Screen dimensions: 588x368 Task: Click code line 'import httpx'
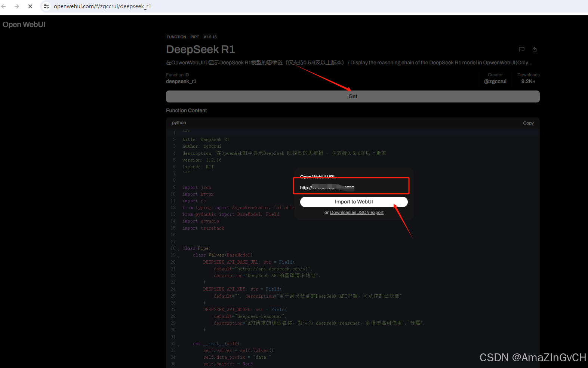[x=198, y=194]
